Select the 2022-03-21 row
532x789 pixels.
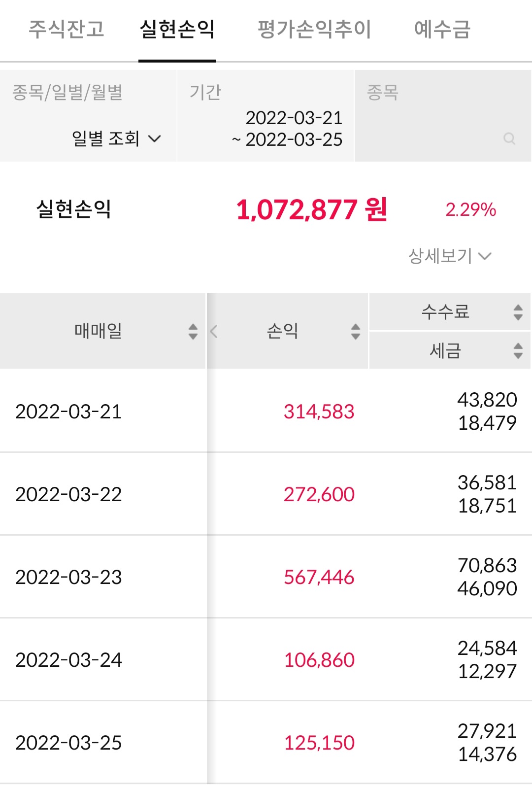pyautogui.click(x=68, y=412)
